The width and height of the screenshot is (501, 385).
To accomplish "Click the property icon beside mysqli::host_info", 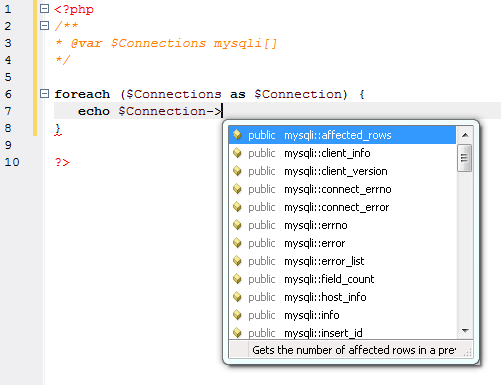I will pos(237,297).
